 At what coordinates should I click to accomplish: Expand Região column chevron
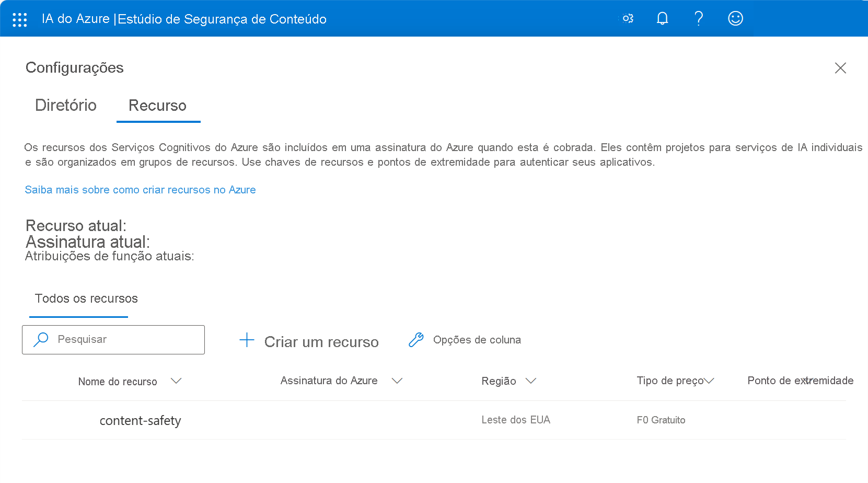point(531,381)
